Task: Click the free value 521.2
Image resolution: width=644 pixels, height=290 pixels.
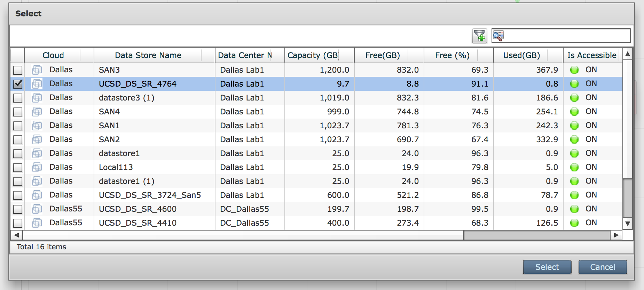Action: point(408,195)
